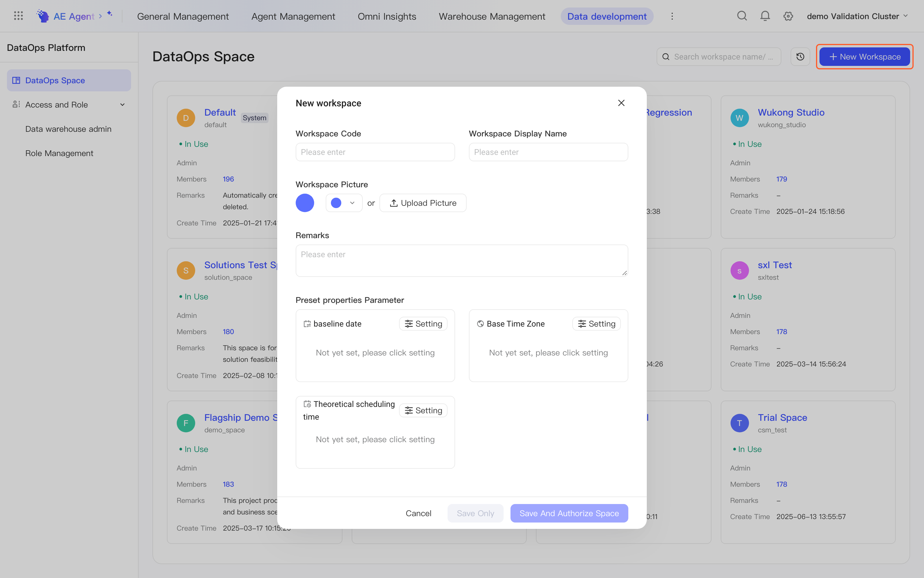Click Save And Authorize Space

[x=569, y=513]
